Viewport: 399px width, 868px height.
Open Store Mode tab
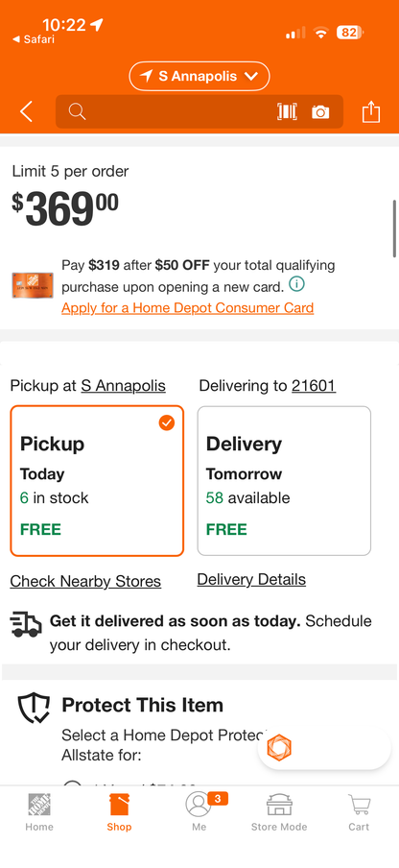click(279, 812)
